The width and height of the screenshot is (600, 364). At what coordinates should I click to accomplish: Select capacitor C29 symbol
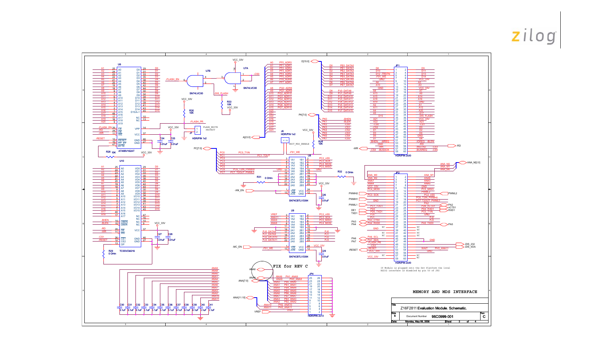coord(321,254)
